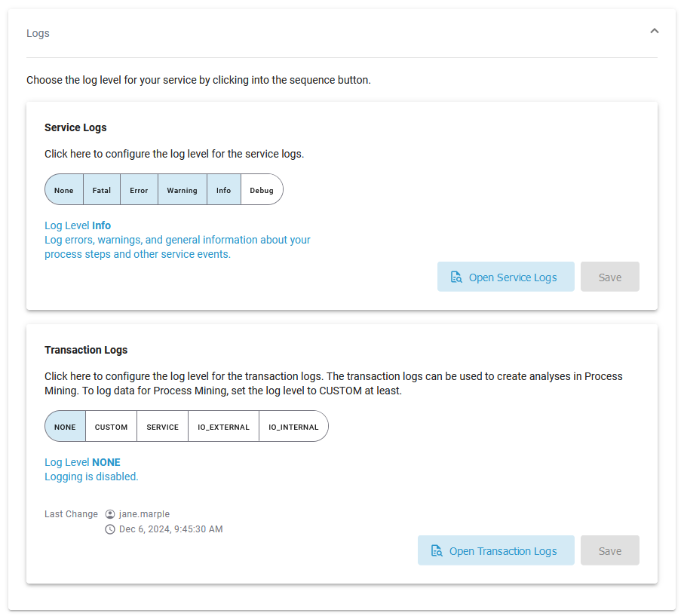Screen dimensions: 684x616
Task: Choose Debug service log level
Action: click(262, 190)
